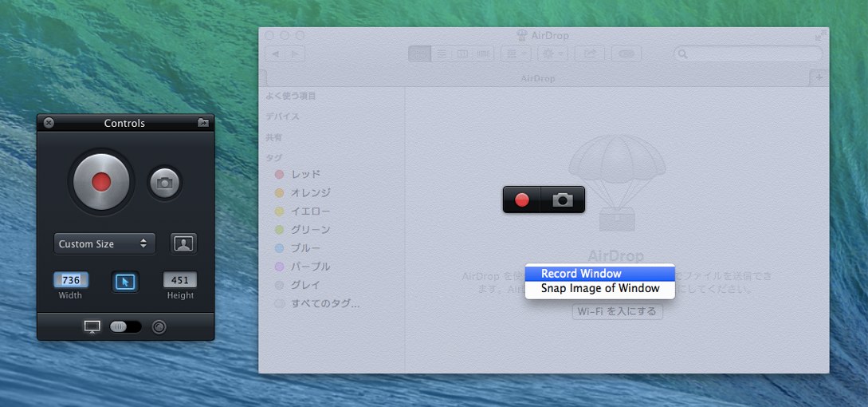This screenshot has width=868, height=407.
Task: Edit the Width field showing 736
Action: (x=71, y=280)
